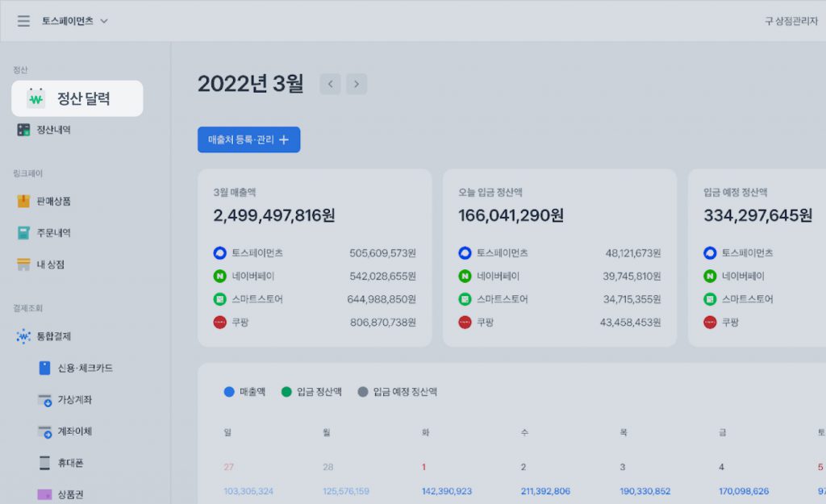Click the gray 입금 예정 정산액 legend dot

pyautogui.click(x=363, y=392)
